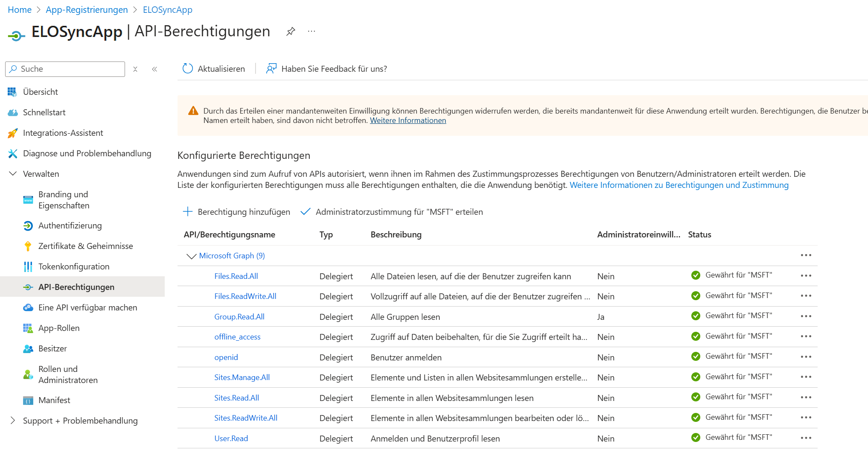Open options menu for Sites.ReadWrite.All row
This screenshot has width=868, height=468.
coord(806,418)
